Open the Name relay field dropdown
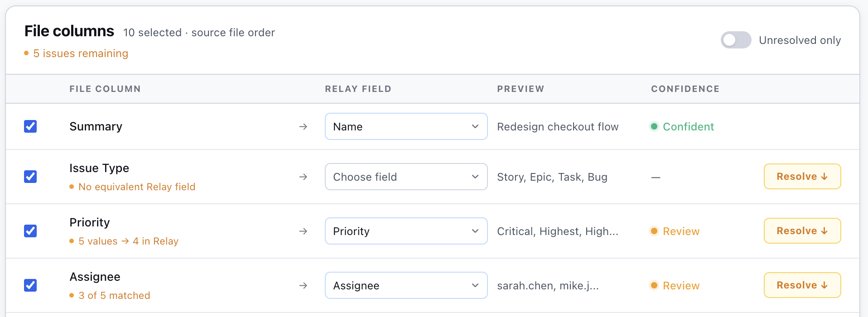Image resolution: width=868 pixels, height=317 pixels. point(405,126)
